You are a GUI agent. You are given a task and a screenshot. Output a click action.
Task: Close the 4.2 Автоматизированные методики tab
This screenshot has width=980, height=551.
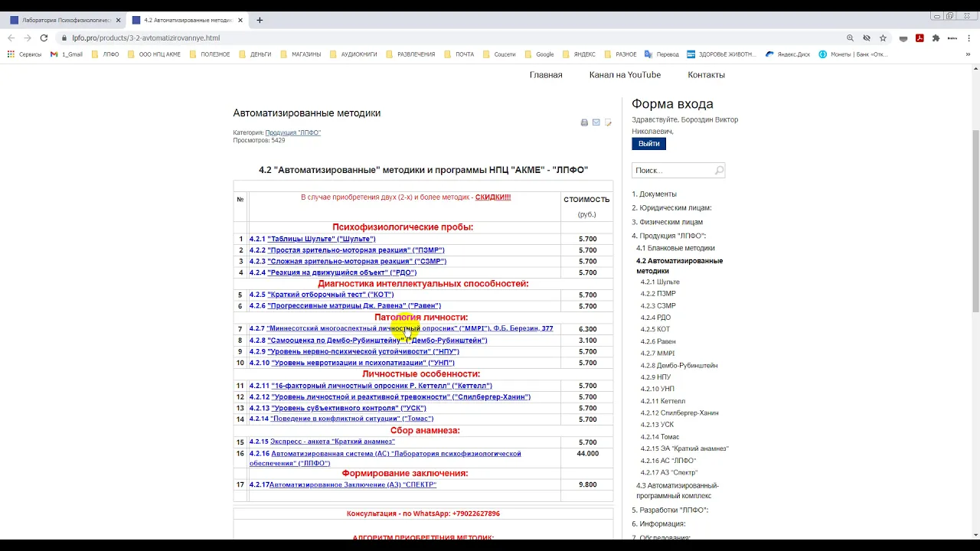[240, 20]
